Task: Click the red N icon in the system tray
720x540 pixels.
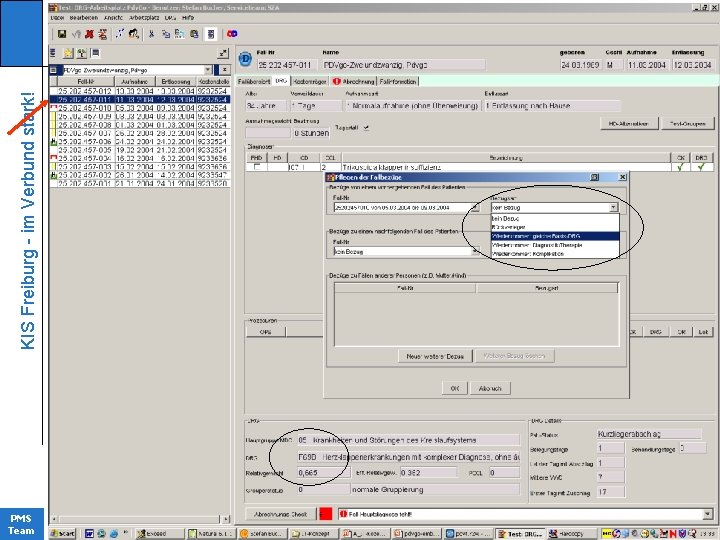Action: point(673,534)
